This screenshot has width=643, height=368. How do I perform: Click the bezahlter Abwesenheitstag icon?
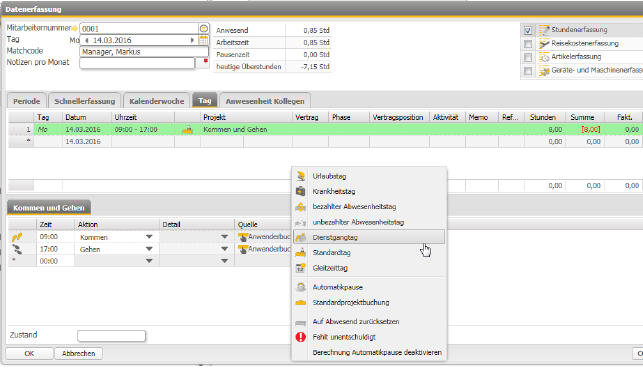click(301, 207)
